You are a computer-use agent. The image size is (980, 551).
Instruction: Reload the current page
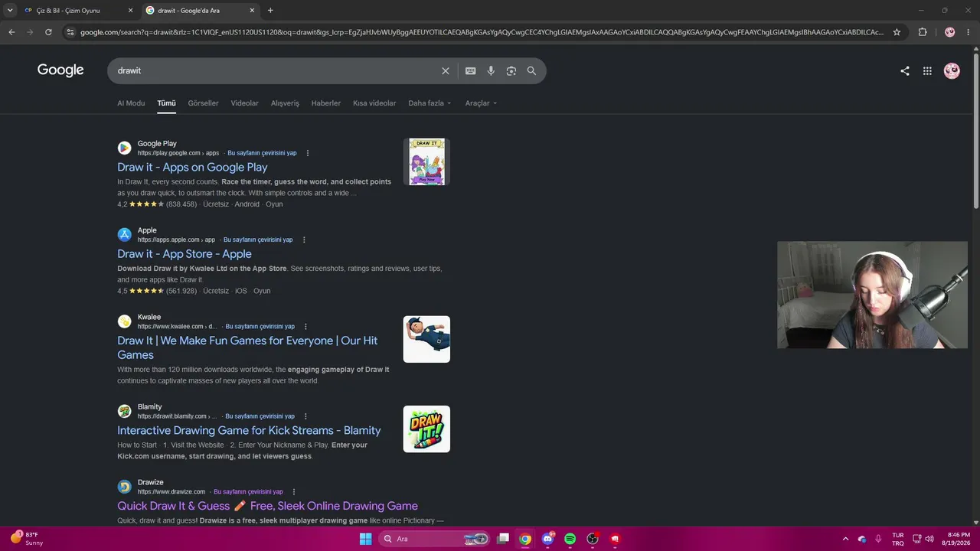click(48, 32)
